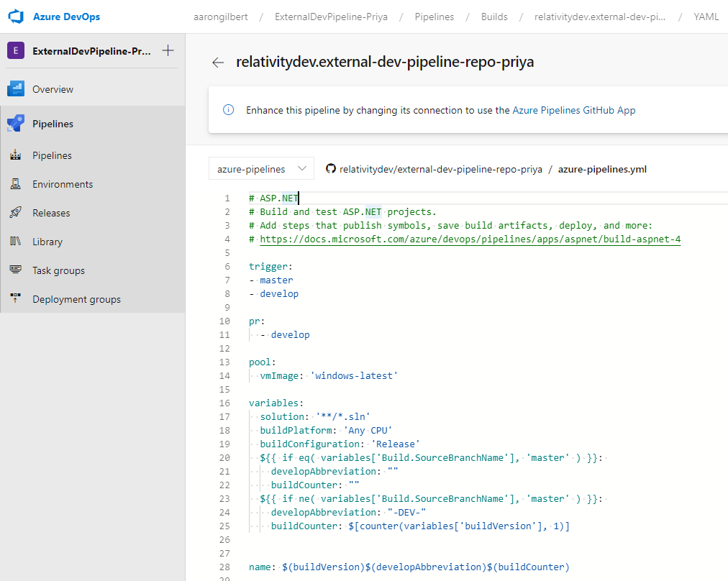Click the Environments icon

16,184
